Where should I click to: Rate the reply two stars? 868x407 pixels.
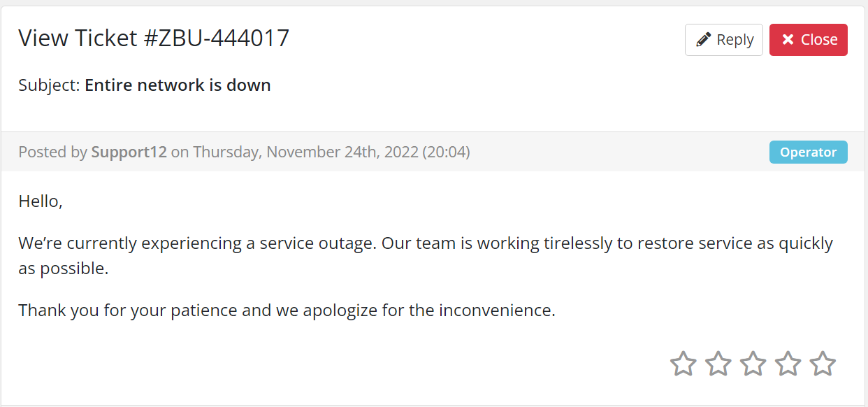pos(718,364)
